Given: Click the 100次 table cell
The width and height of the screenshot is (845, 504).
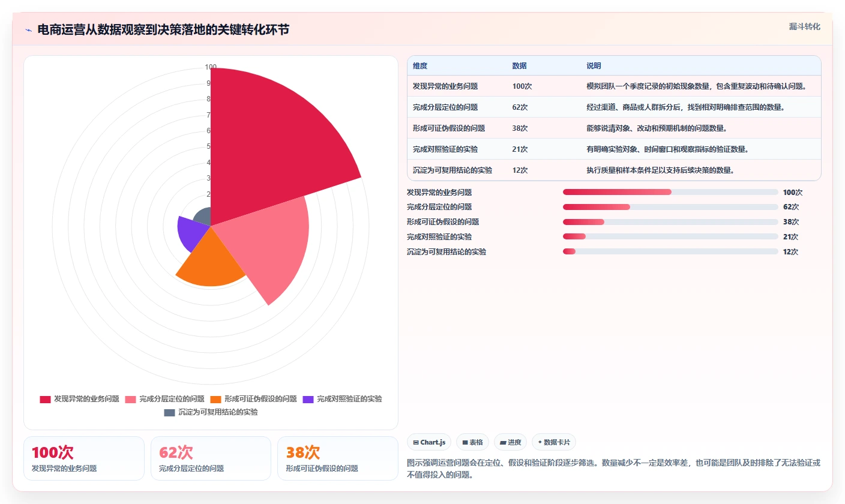Looking at the screenshot, I should [x=522, y=86].
